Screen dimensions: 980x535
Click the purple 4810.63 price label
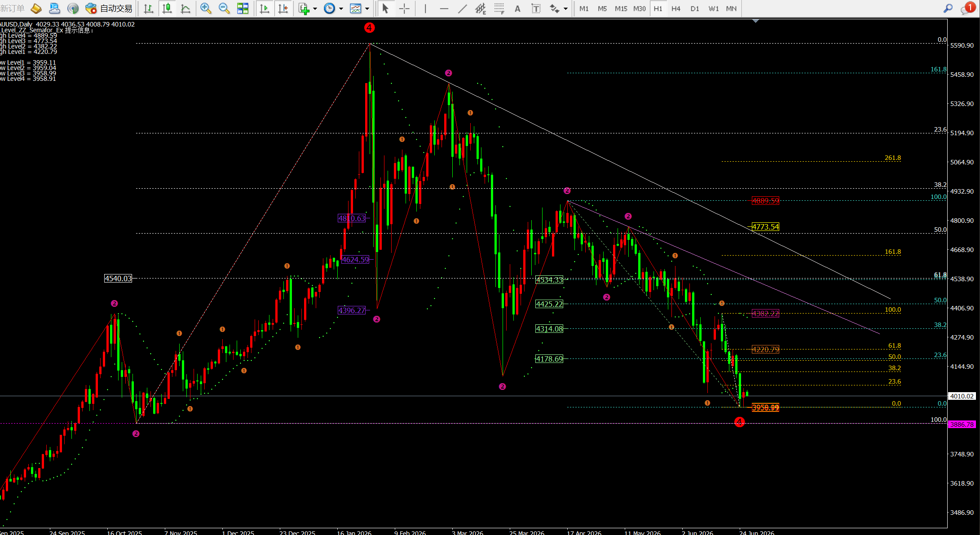(352, 218)
